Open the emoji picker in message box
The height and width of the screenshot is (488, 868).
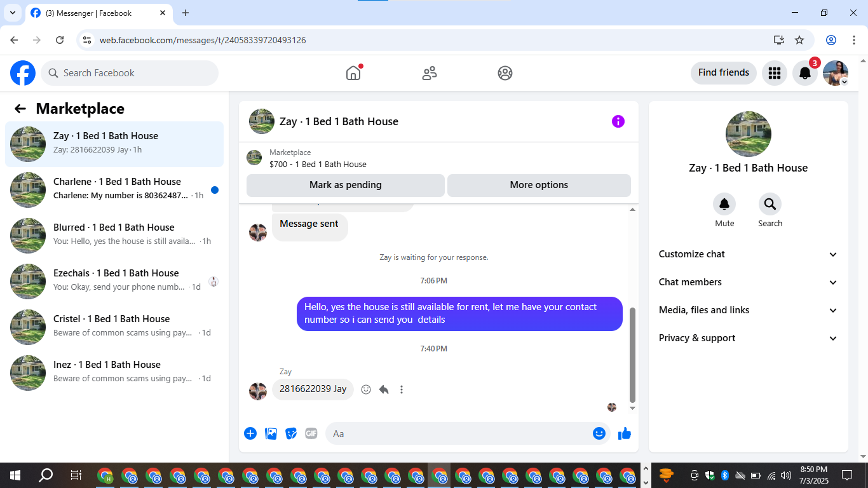tap(599, 433)
